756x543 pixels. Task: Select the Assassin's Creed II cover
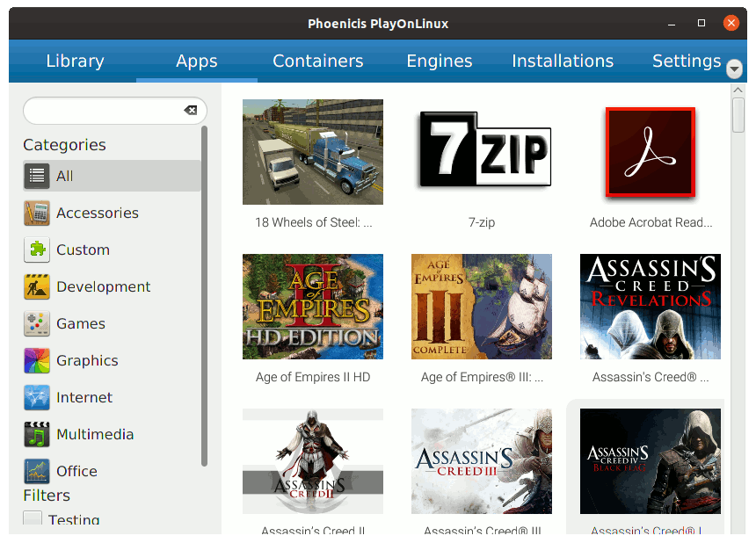click(x=313, y=461)
